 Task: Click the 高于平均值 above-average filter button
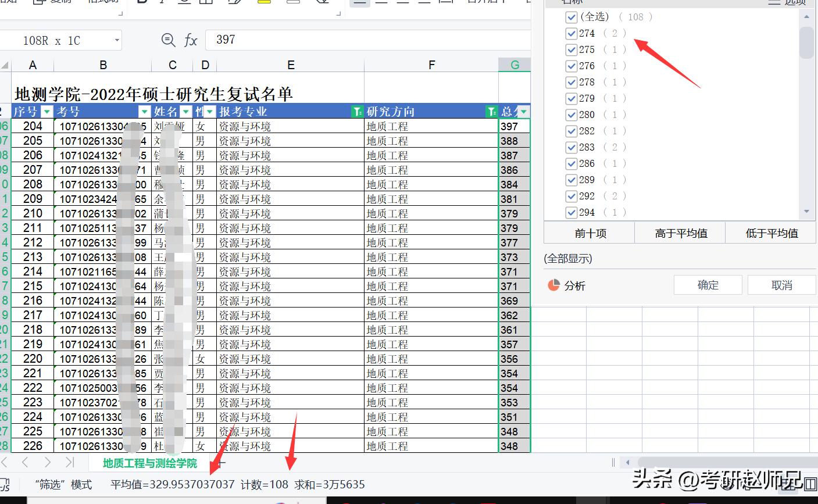pos(680,233)
